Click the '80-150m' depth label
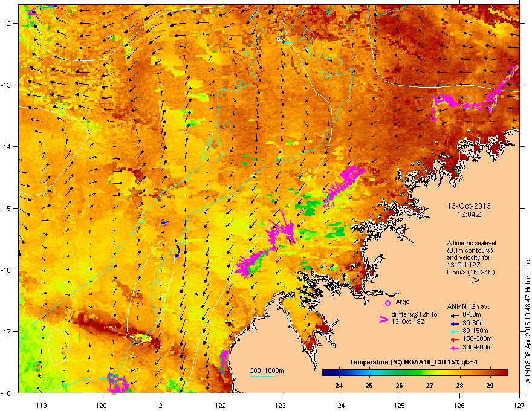This screenshot has height=411, width=532. [x=475, y=331]
